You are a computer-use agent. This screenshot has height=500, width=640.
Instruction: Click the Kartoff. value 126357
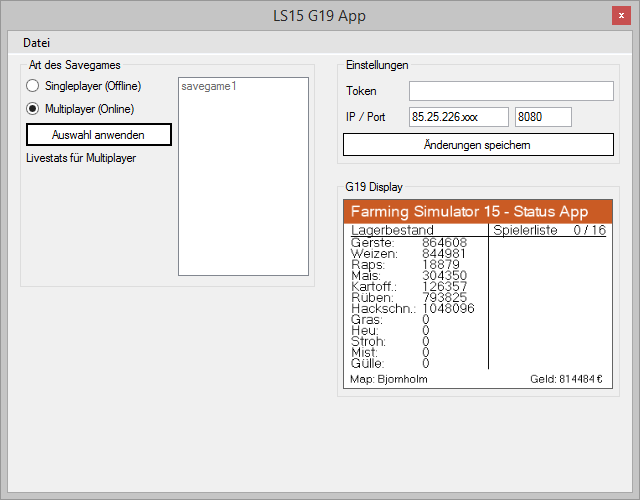(444, 287)
